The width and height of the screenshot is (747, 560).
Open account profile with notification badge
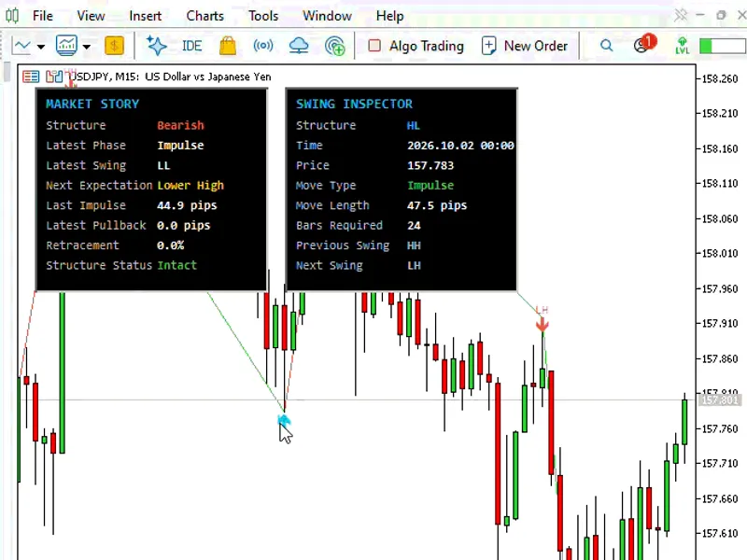pyautogui.click(x=644, y=44)
